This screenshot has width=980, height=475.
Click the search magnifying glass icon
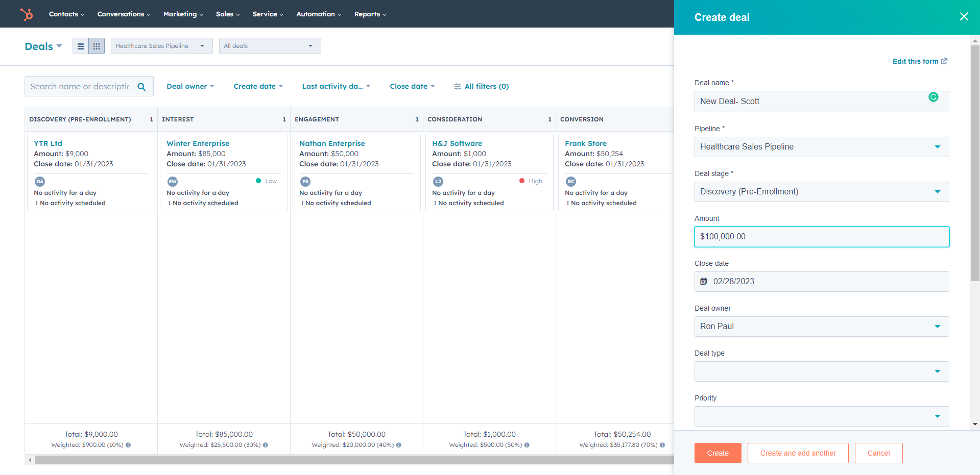click(141, 86)
